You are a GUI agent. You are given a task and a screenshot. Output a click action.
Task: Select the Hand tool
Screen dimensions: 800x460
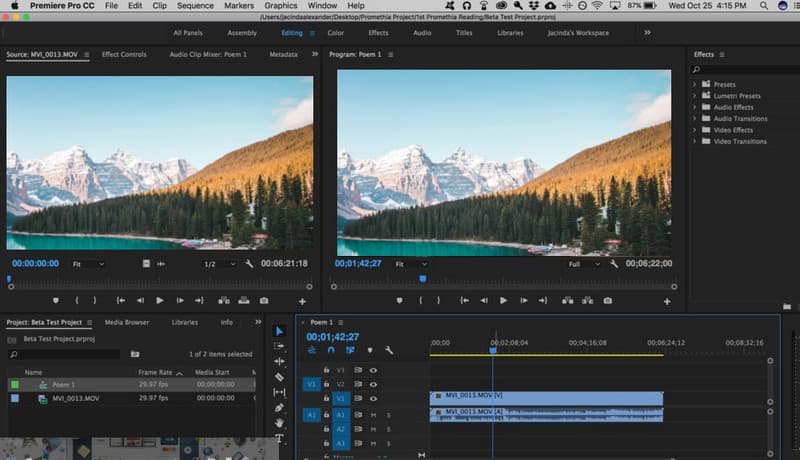pyautogui.click(x=279, y=423)
